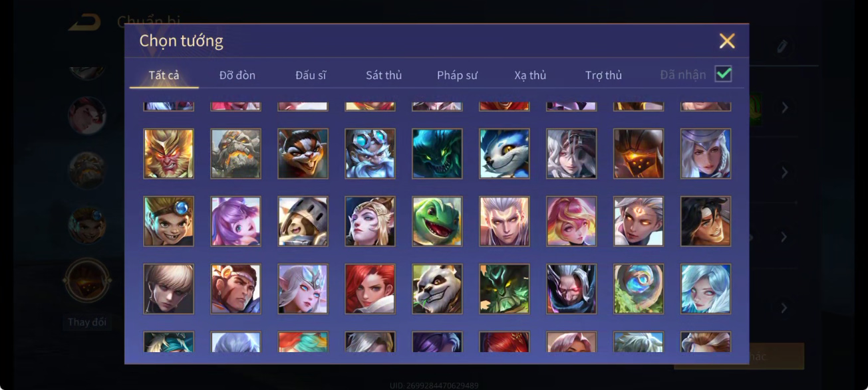Select the Đấu sĩ tab
Viewport: 868px width, 390px height.
tap(311, 75)
